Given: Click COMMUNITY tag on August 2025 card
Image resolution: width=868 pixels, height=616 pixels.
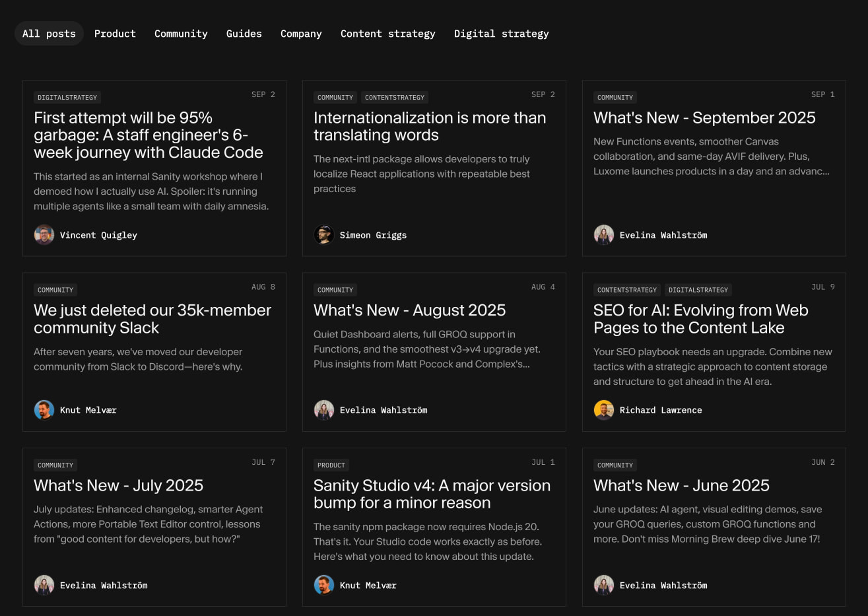Looking at the screenshot, I should point(335,290).
